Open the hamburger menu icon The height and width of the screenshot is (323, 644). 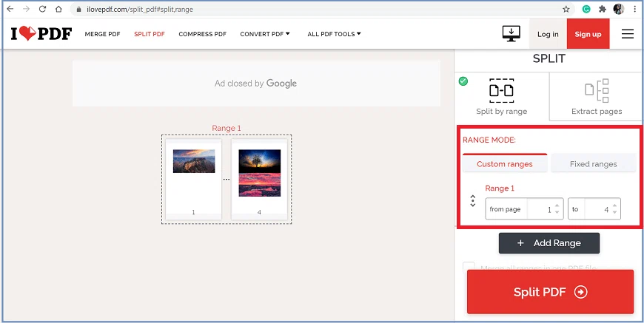[x=628, y=34]
